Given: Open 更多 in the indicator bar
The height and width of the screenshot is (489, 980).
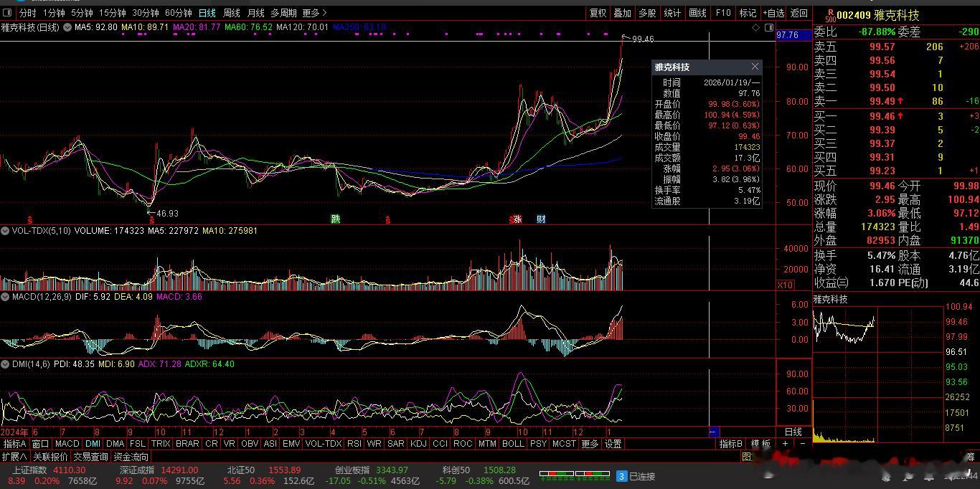Looking at the screenshot, I should pyautogui.click(x=590, y=444).
